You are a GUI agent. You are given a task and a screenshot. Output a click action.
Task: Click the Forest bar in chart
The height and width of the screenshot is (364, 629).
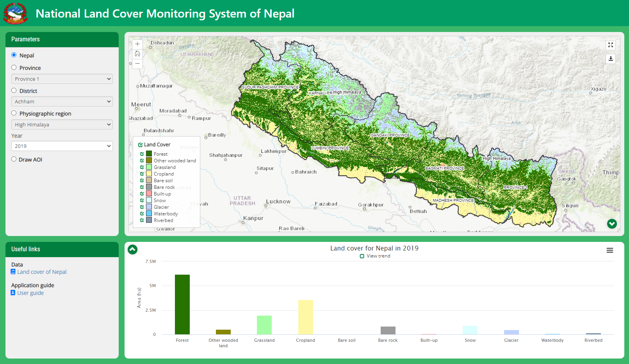[x=182, y=304]
